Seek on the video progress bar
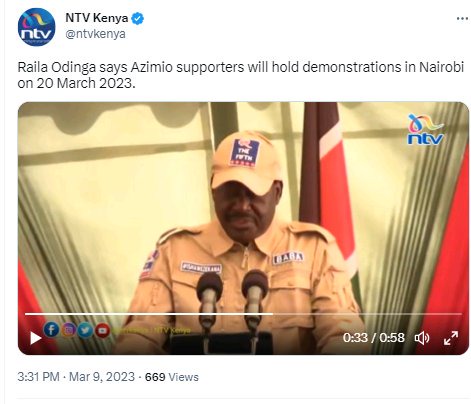 pos(243,314)
